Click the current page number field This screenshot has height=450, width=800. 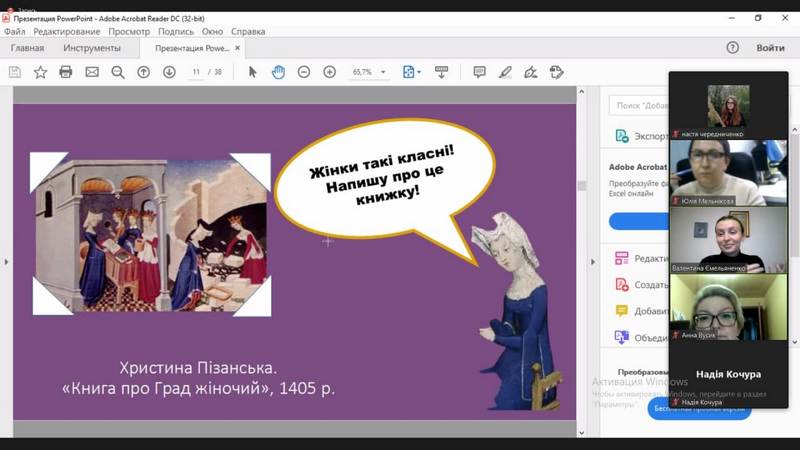196,72
